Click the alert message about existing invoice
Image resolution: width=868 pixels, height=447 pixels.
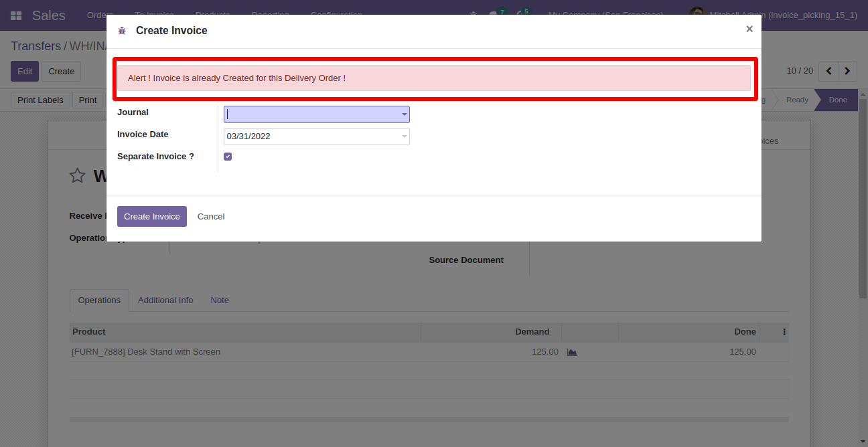pyautogui.click(x=434, y=78)
